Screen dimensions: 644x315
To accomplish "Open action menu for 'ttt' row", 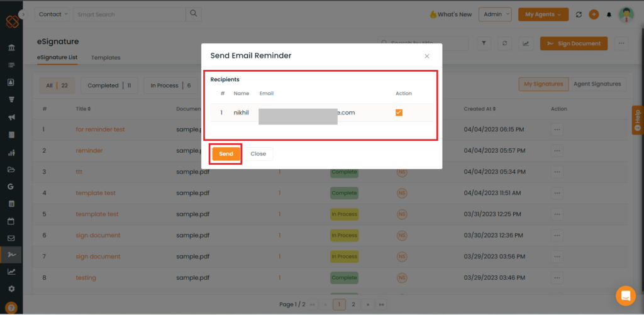I will (x=557, y=172).
